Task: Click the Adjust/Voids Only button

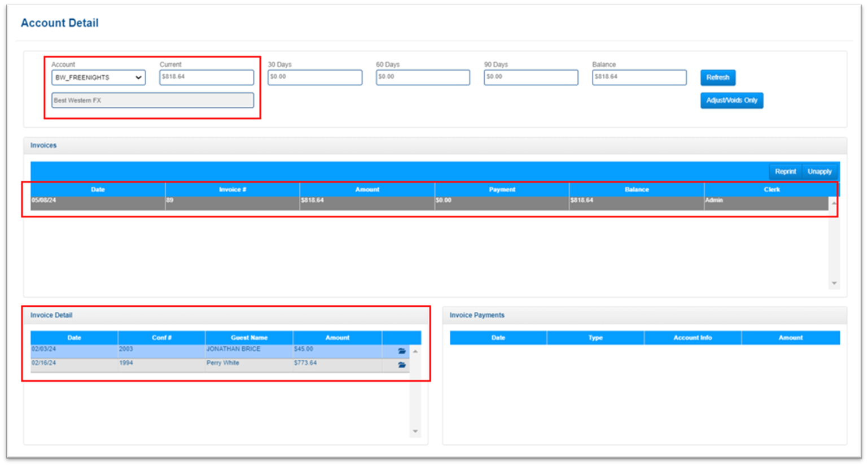Action: tap(731, 101)
